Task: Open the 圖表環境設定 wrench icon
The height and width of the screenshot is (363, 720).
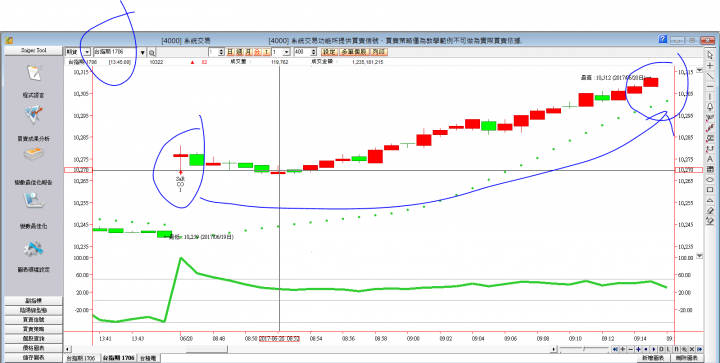Action: (34, 249)
